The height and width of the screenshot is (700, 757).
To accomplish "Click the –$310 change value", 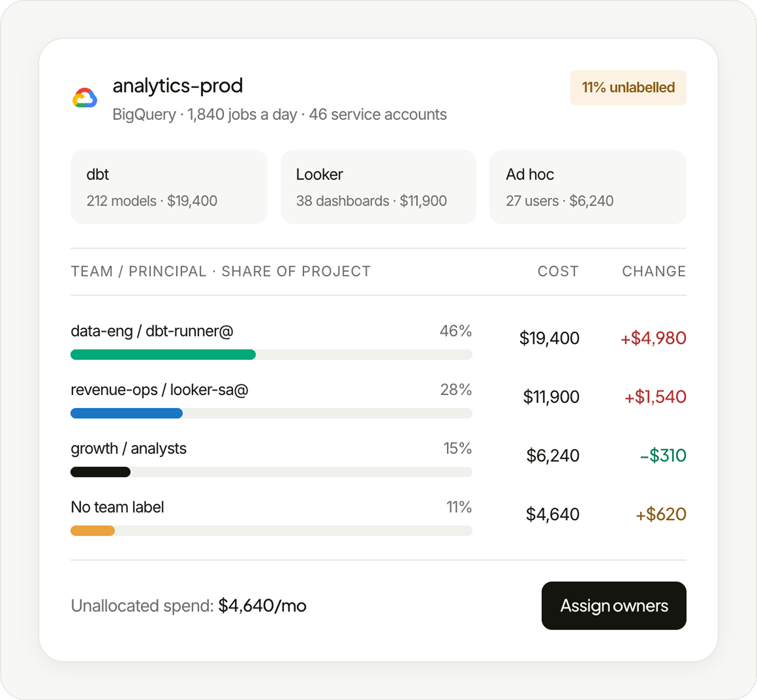I will (x=663, y=456).
